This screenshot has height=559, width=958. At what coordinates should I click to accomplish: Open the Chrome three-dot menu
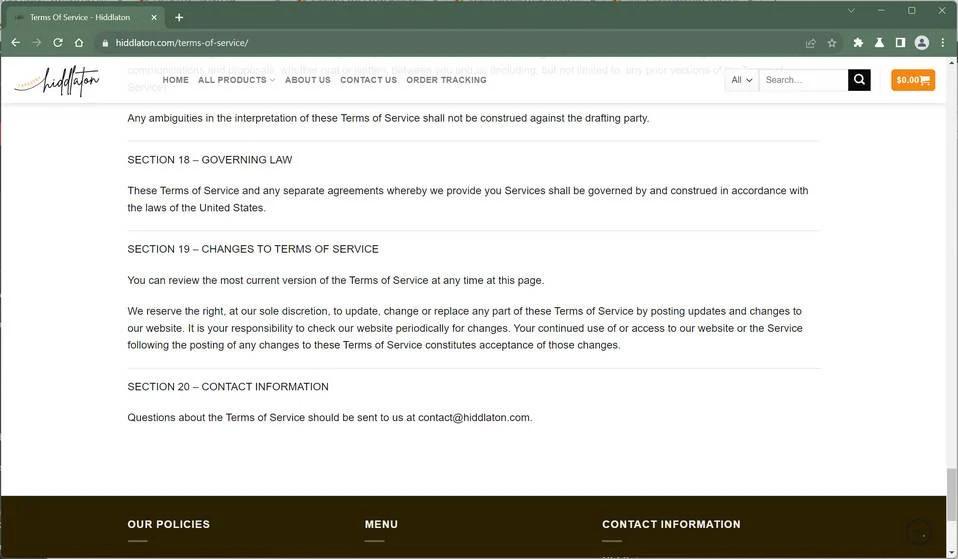point(943,43)
